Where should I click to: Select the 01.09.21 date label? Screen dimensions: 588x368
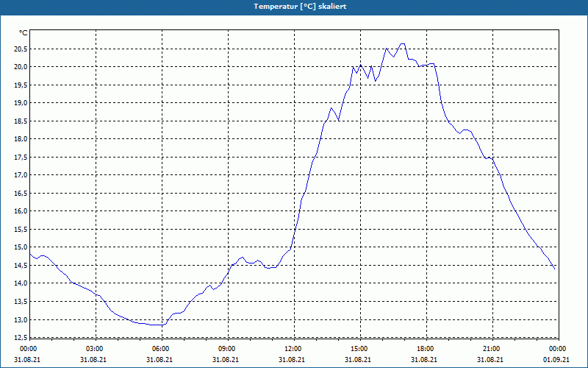click(x=556, y=360)
